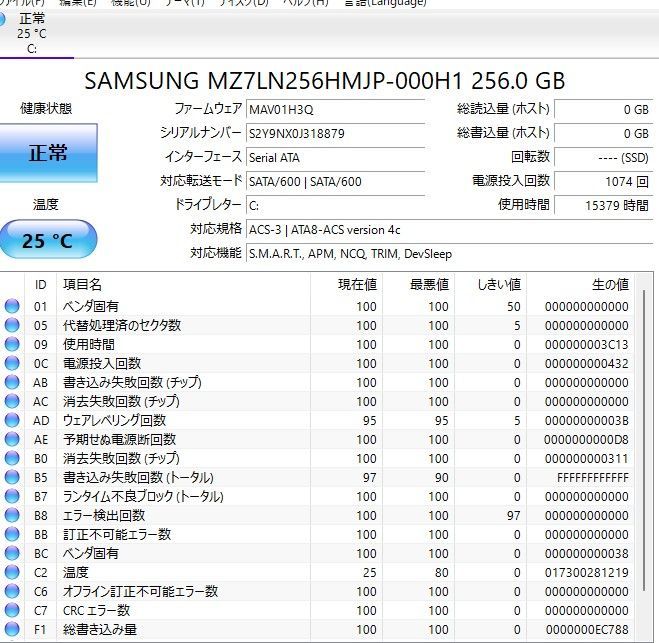
Task: Click the status orb for row C7
Action: point(12,610)
